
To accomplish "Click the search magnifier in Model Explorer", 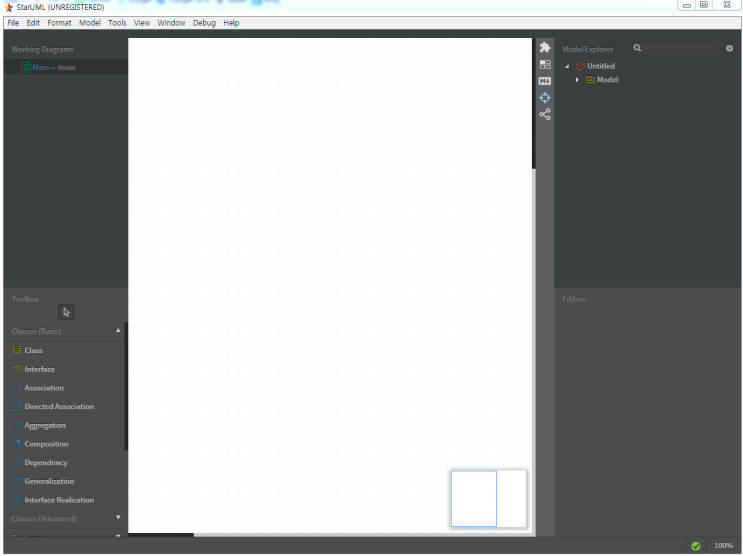I will tap(637, 48).
